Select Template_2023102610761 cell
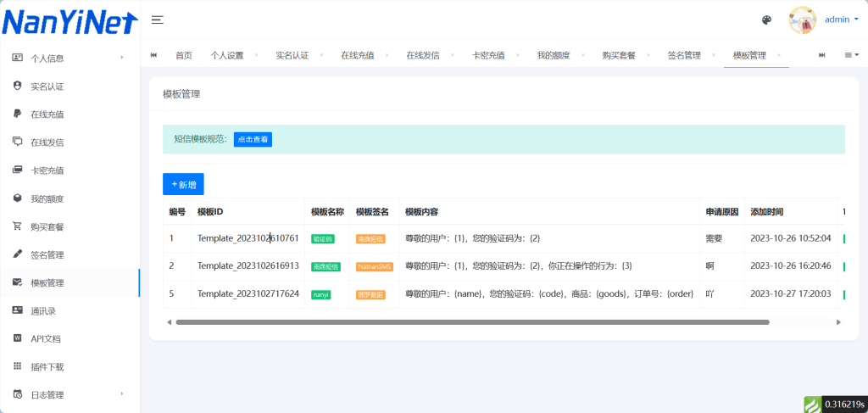This screenshot has width=868, height=413. tap(248, 238)
